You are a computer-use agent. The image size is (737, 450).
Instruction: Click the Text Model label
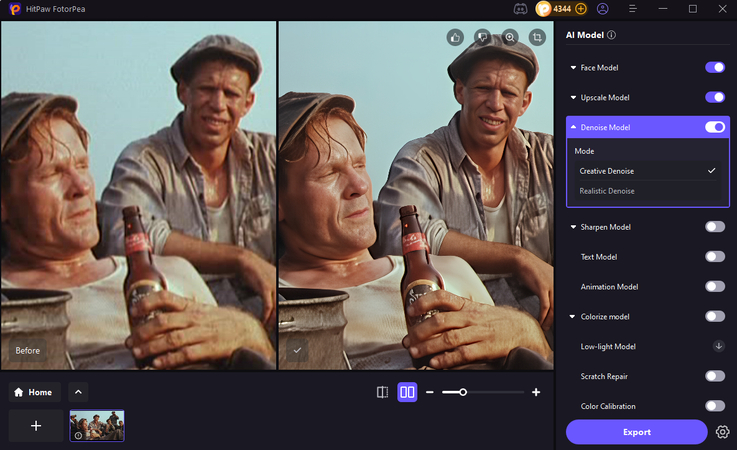pos(599,257)
